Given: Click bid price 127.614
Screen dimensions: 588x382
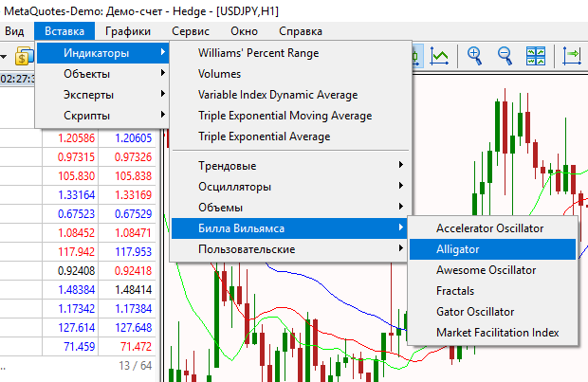Looking at the screenshot, I should click(76, 327).
